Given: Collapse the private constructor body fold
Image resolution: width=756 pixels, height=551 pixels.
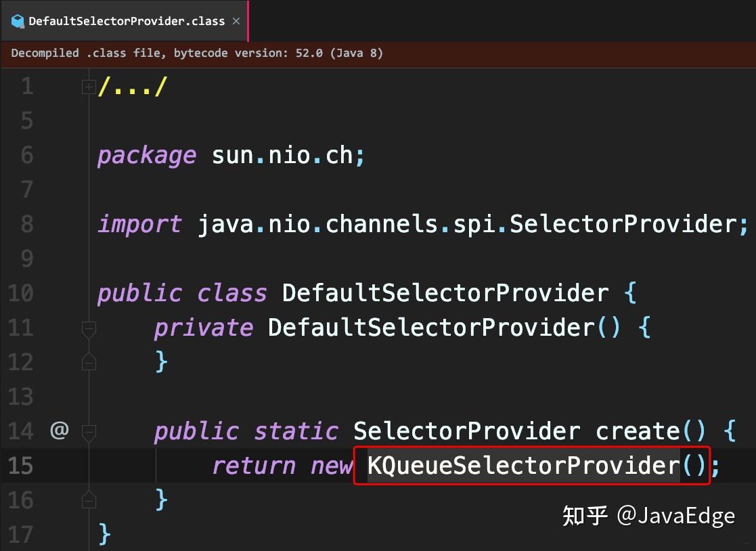Looking at the screenshot, I should pyautogui.click(x=89, y=328).
